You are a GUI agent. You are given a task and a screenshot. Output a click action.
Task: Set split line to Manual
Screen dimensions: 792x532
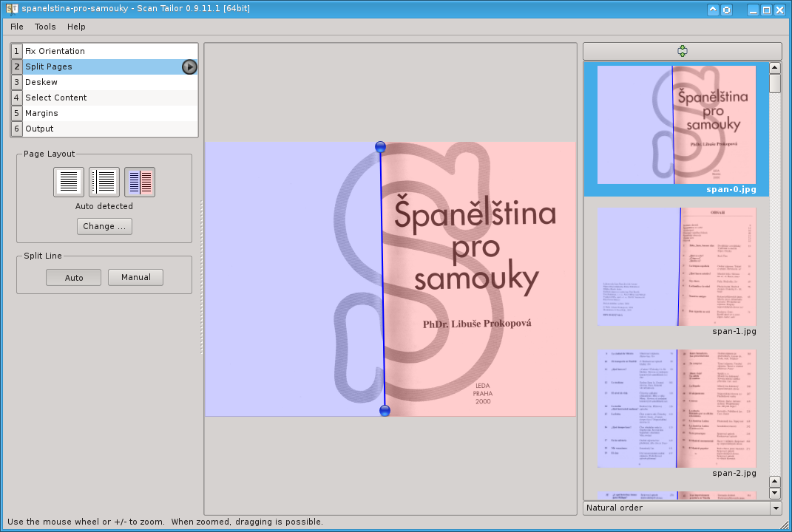coord(135,277)
